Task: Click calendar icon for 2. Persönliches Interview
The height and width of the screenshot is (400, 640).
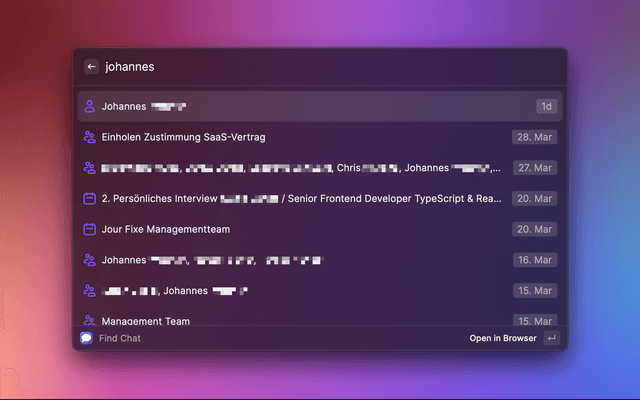Action: tap(89, 199)
